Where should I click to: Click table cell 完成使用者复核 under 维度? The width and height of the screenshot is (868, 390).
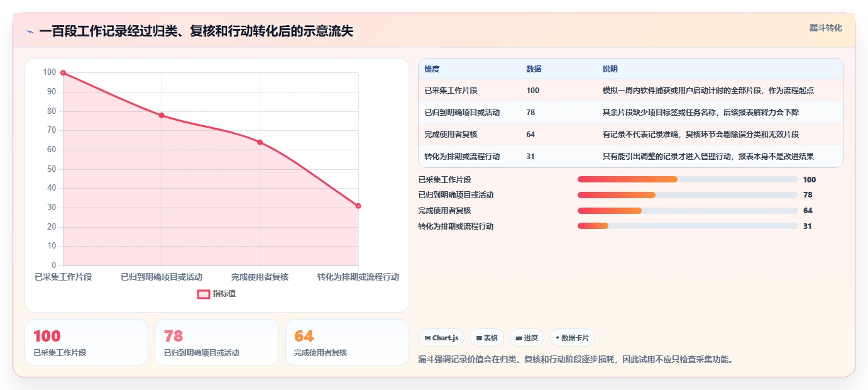451,135
